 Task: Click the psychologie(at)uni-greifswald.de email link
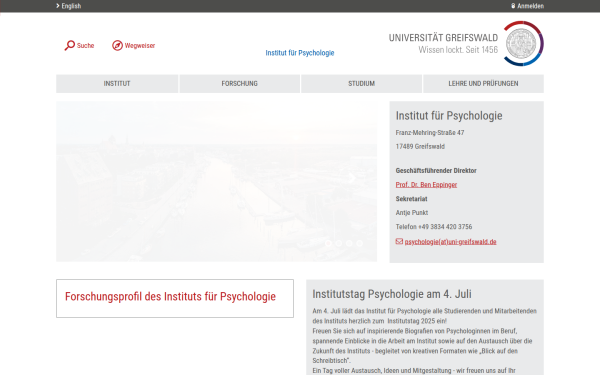click(450, 241)
